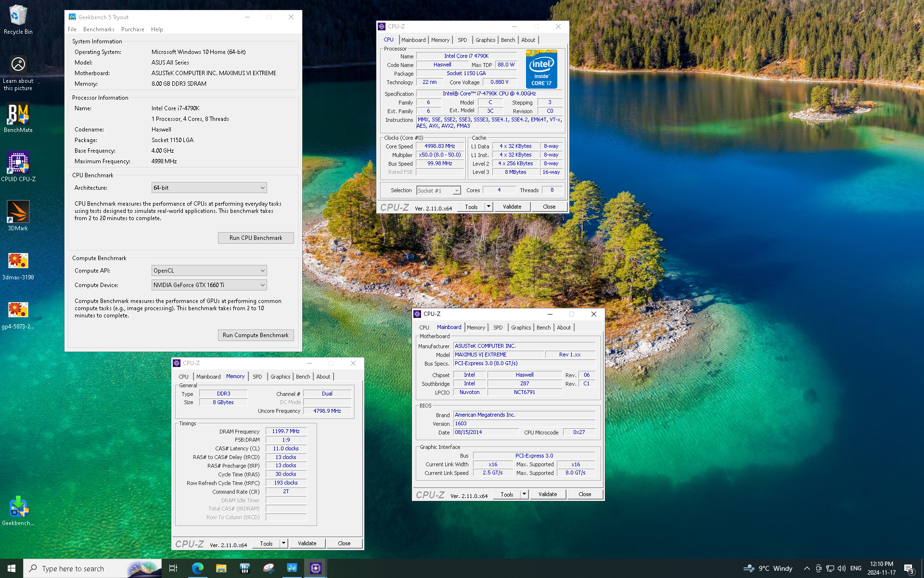Switch to SPD tab in top CPU-Z window
The image size is (924, 578).
tap(462, 40)
